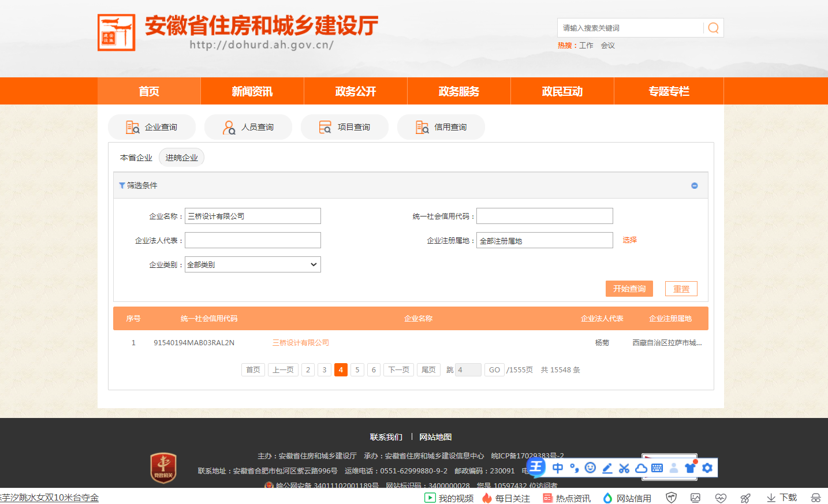Open 信用查询 credit query

tap(441, 127)
